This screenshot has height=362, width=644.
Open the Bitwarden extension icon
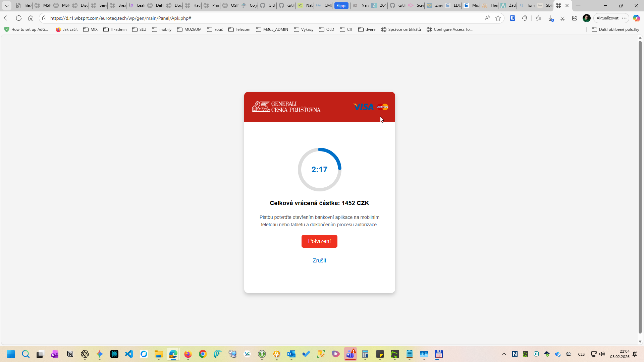point(513,18)
